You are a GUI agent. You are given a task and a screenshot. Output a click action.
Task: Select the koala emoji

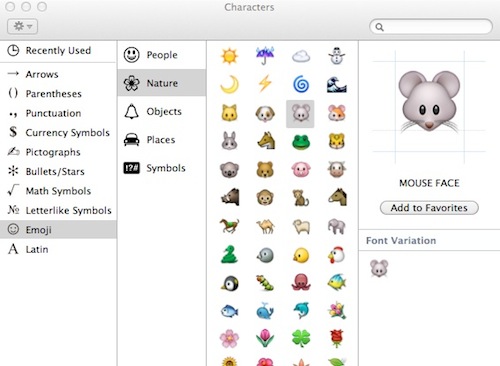click(x=229, y=170)
